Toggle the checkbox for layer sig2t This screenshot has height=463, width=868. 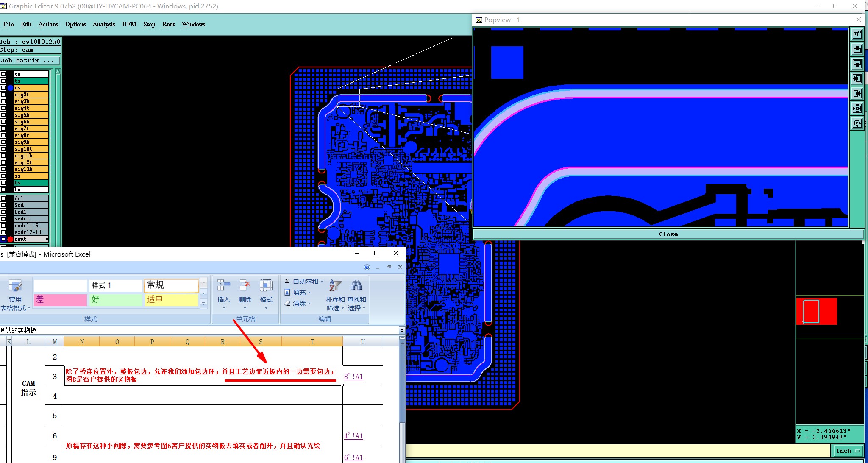pos(3,95)
